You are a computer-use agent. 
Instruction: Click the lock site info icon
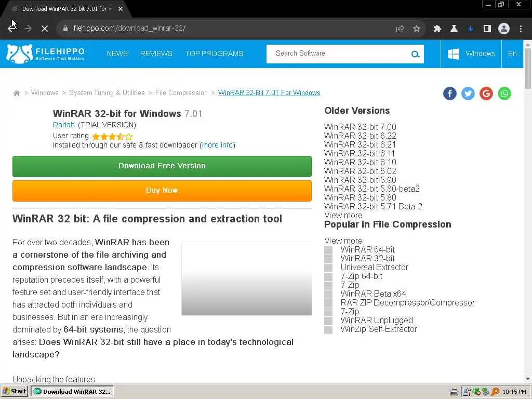[65, 29]
